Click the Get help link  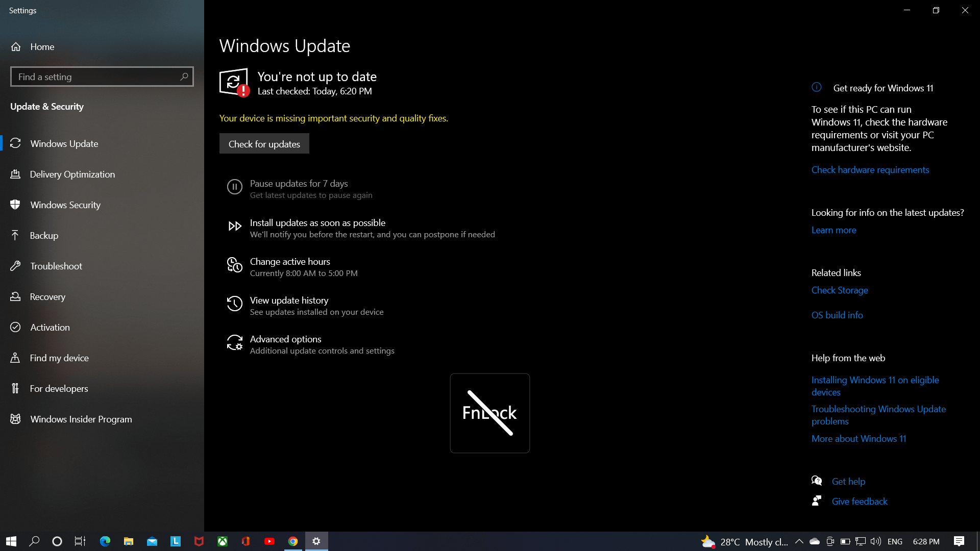848,482
